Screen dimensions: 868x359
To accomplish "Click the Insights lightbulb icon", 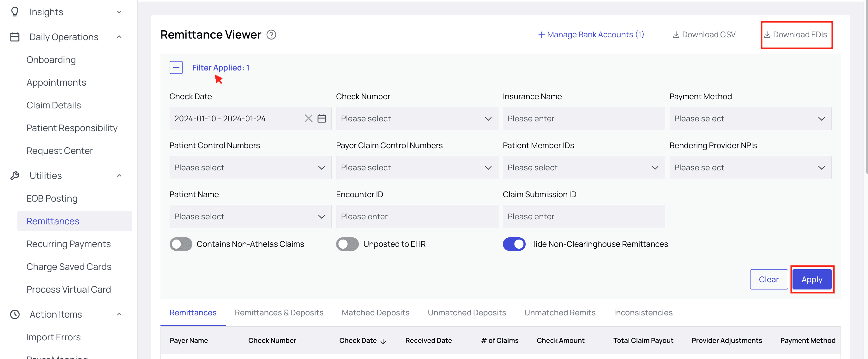I will (x=15, y=12).
